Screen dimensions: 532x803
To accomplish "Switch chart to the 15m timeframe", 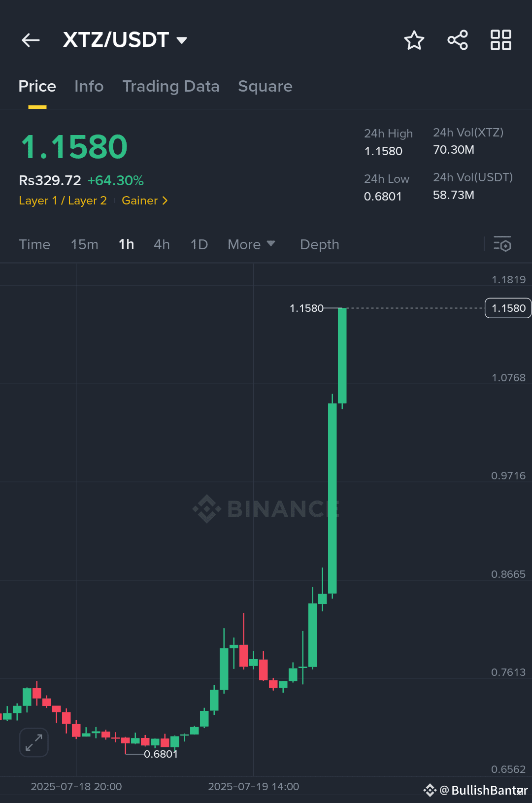I will tap(84, 244).
